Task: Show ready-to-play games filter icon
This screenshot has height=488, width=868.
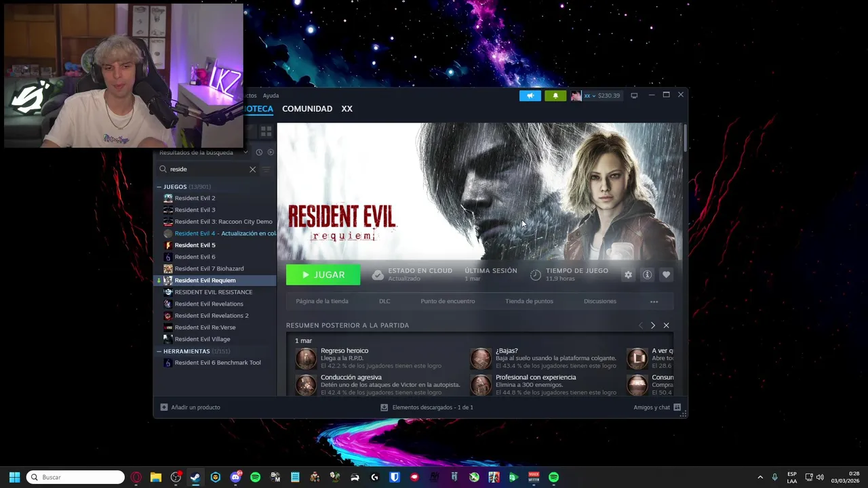Action: point(271,152)
